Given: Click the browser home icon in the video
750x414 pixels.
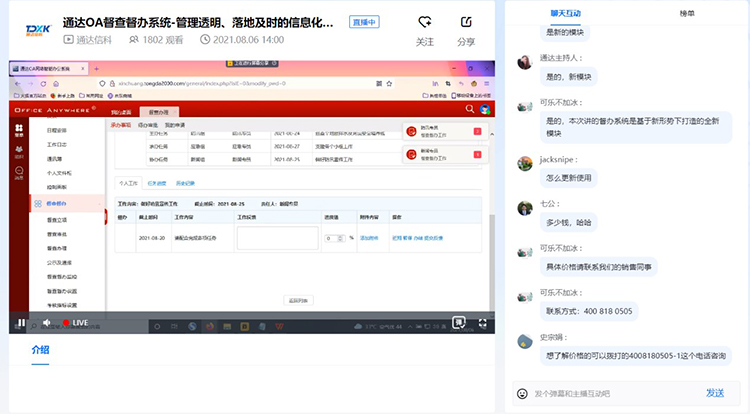Looking at the screenshot, I should (x=56, y=84).
